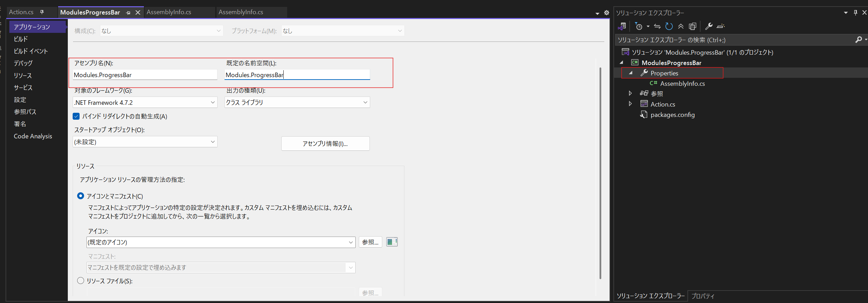Open the スタートアップ オブジェクト dropdown
Screen dimensions: 868x303
coord(145,142)
